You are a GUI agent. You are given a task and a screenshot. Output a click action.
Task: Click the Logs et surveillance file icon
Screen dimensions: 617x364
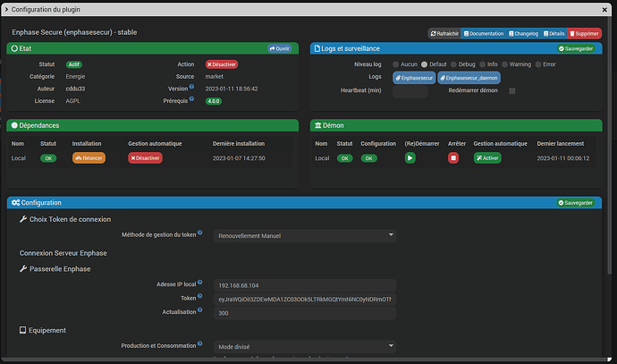[x=317, y=48]
